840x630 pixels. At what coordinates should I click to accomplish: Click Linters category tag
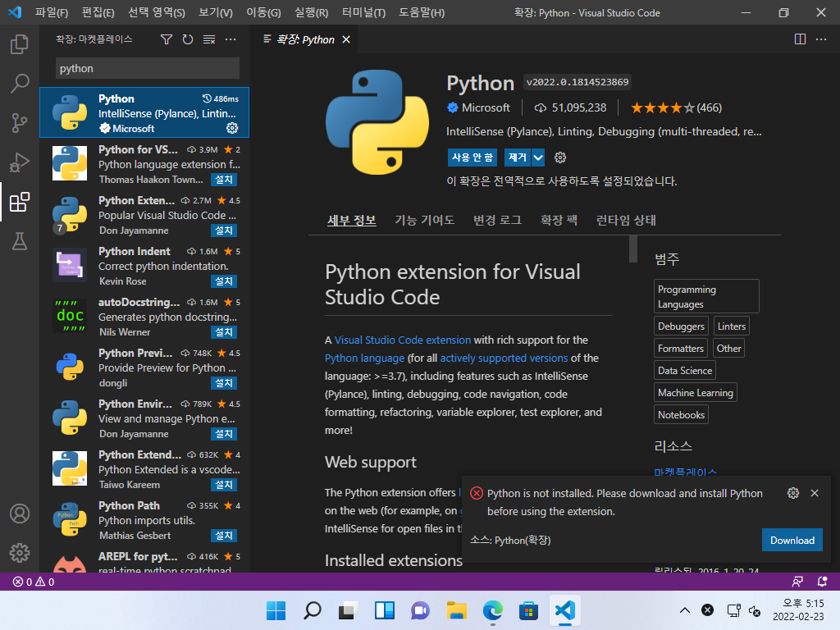pyautogui.click(x=731, y=326)
